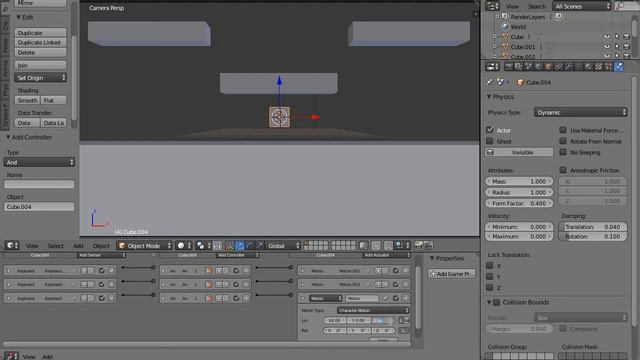Toggle the Actor checkbox
The height and width of the screenshot is (360, 640).
490,130
